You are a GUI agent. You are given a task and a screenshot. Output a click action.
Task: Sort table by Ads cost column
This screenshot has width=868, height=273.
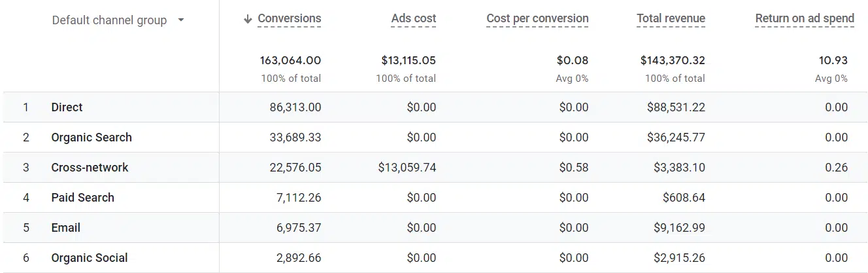[413, 18]
